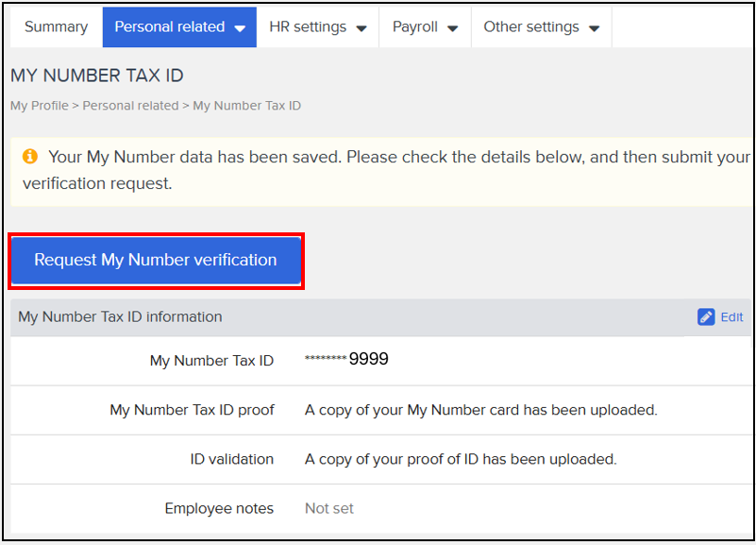Click the Other settings menu label

(x=530, y=27)
